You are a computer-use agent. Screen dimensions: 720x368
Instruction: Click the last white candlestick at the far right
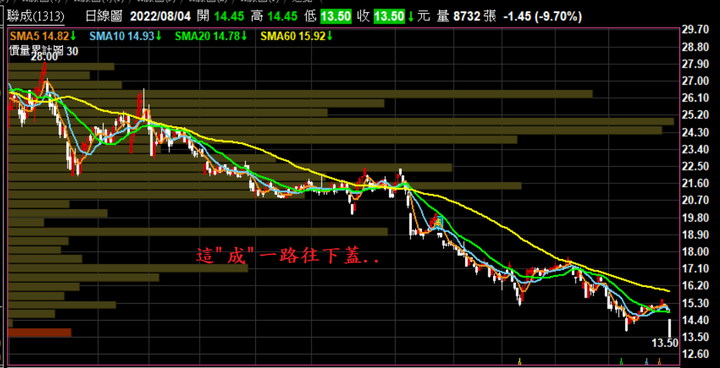(x=669, y=328)
